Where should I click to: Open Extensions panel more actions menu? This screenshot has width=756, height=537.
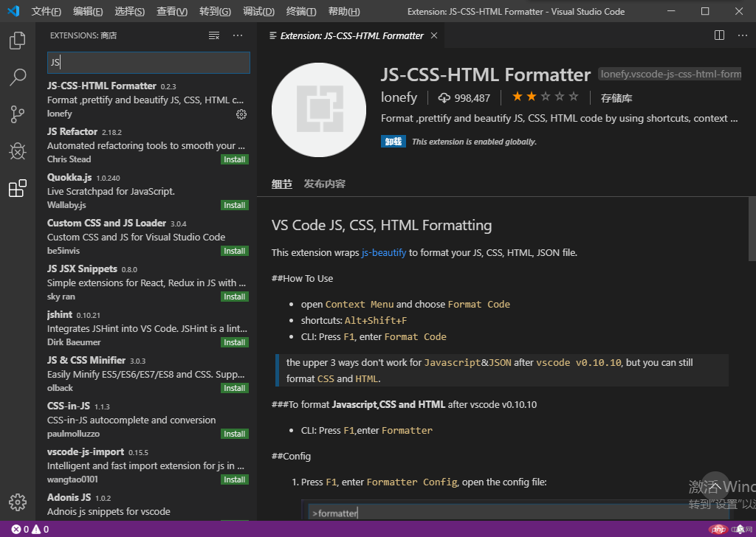238,35
